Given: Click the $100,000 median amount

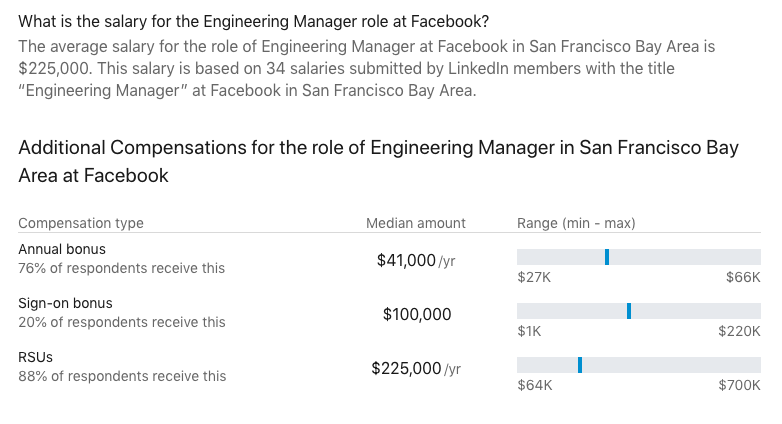Looking at the screenshot, I should 417,314.
